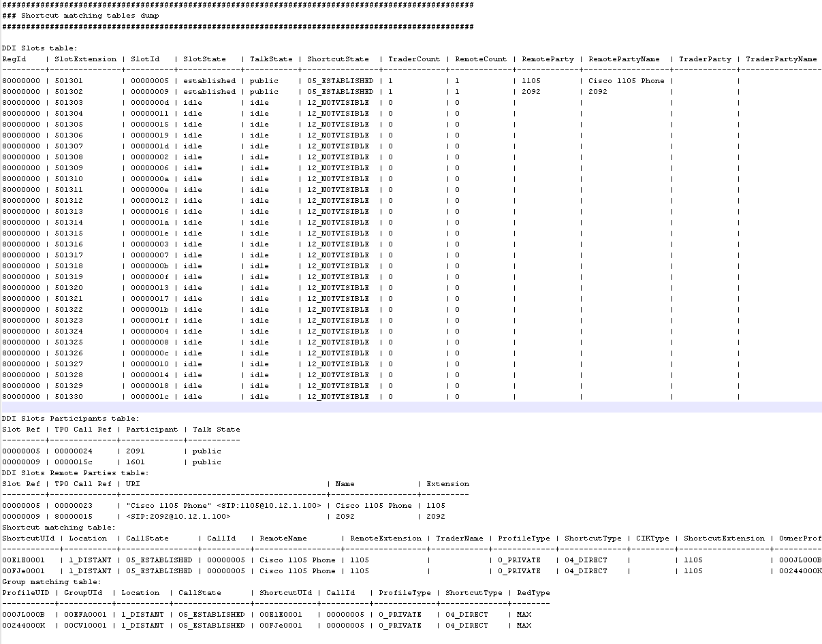Screen dimensions: 822x644
Task: Click the 'RegId' column header
Action: point(14,59)
